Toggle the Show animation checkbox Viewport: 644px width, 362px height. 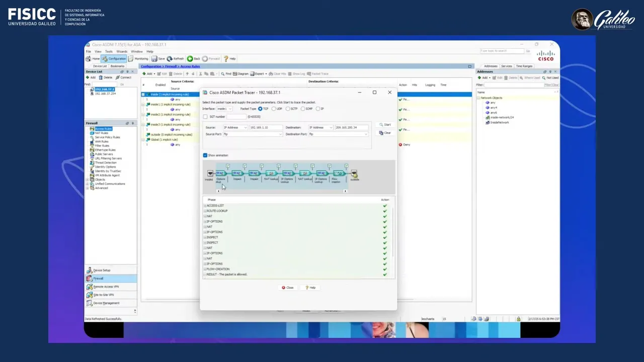click(205, 155)
